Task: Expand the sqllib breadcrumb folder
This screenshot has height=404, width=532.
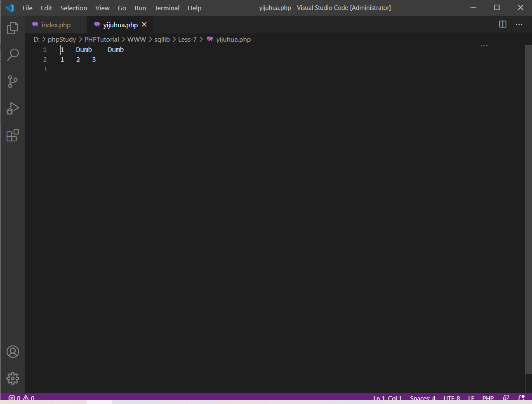Action: pyautogui.click(x=162, y=39)
